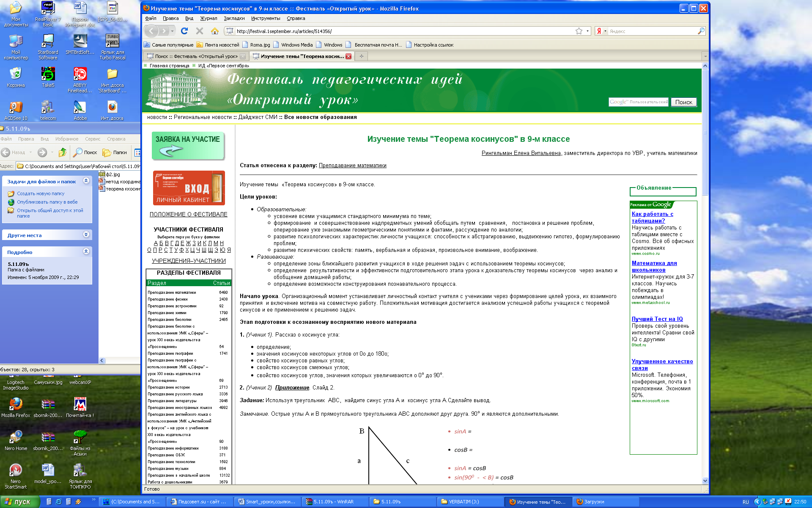The height and width of the screenshot is (508, 812).
Task: Click Explorer Up folder icon
Action: pyautogui.click(x=63, y=152)
